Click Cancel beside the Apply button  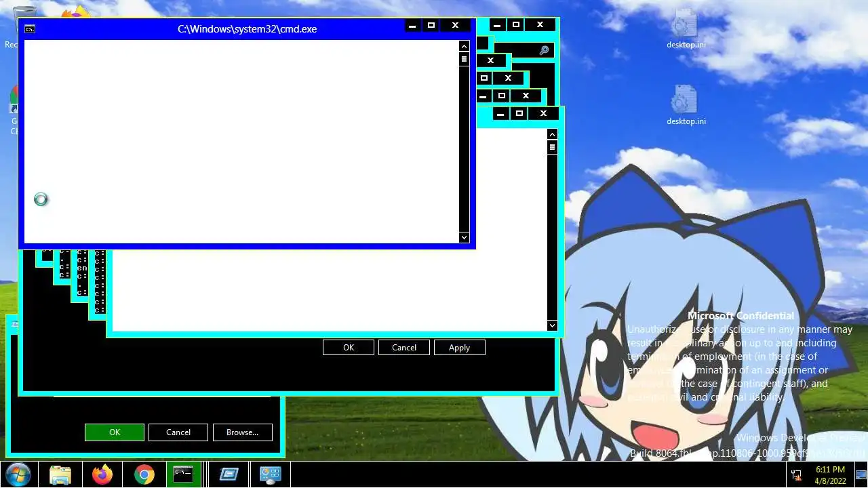tap(404, 347)
